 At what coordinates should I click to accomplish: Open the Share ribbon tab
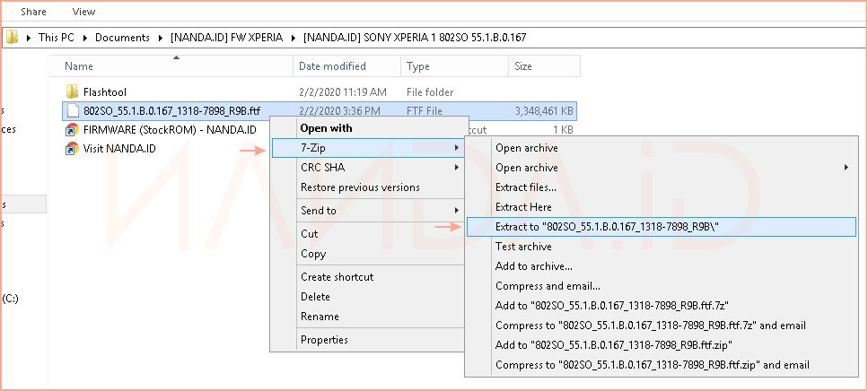coord(34,12)
